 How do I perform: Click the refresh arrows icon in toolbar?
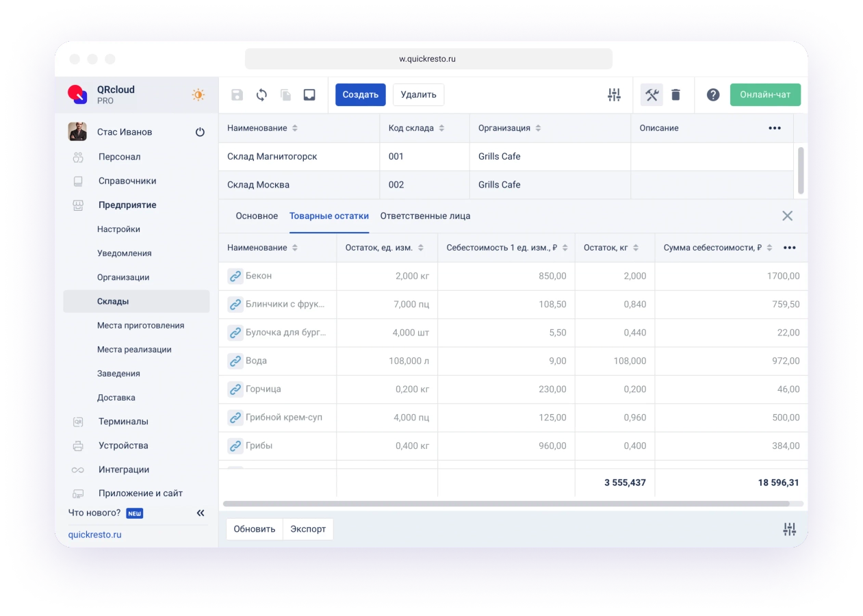[261, 95]
